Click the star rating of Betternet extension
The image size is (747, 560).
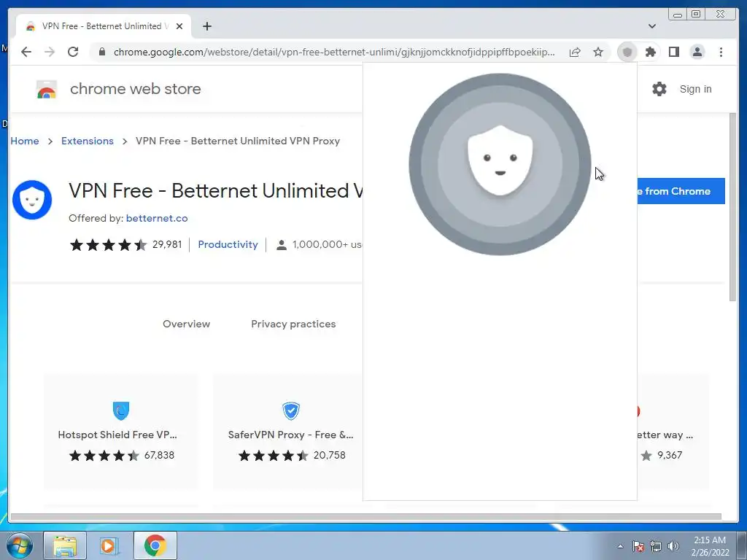(x=108, y=245)
